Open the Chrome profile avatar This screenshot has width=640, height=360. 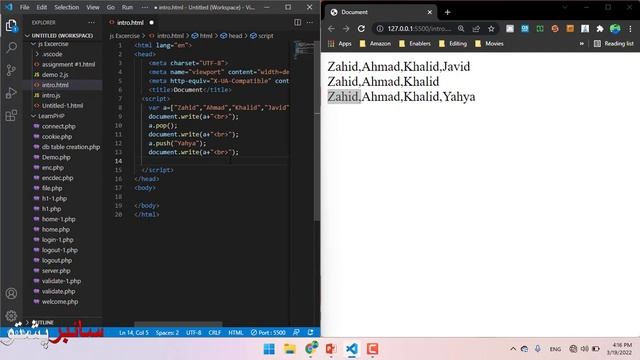(615, 29)
